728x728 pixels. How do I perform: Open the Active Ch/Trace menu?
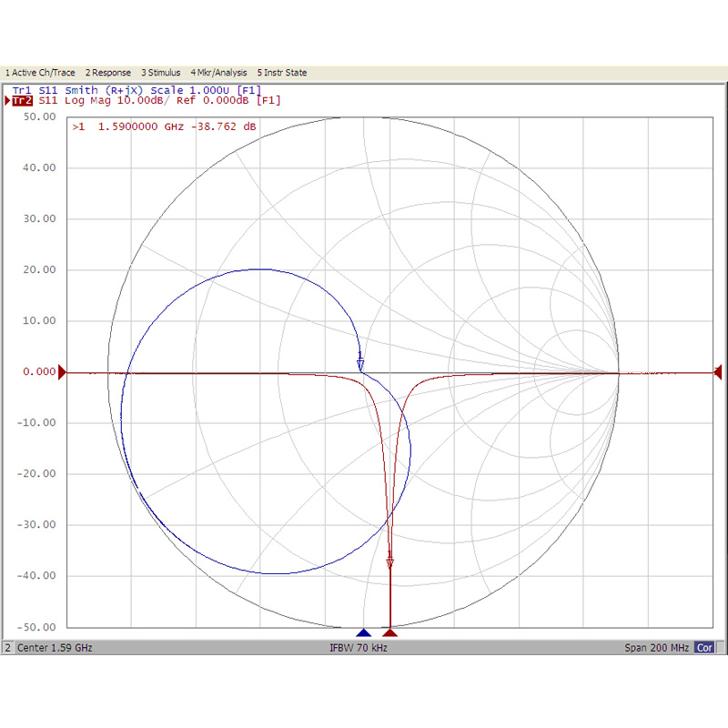pyautogui.click(x=41, y=73)
